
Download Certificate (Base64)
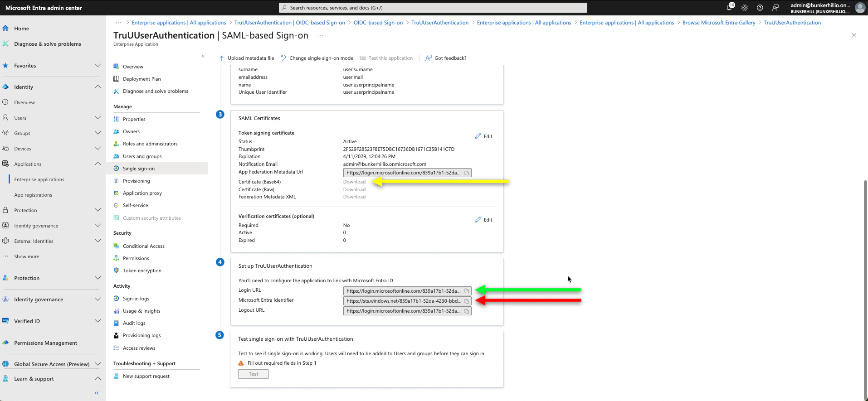pyautogui.click(x=354, y=182)
